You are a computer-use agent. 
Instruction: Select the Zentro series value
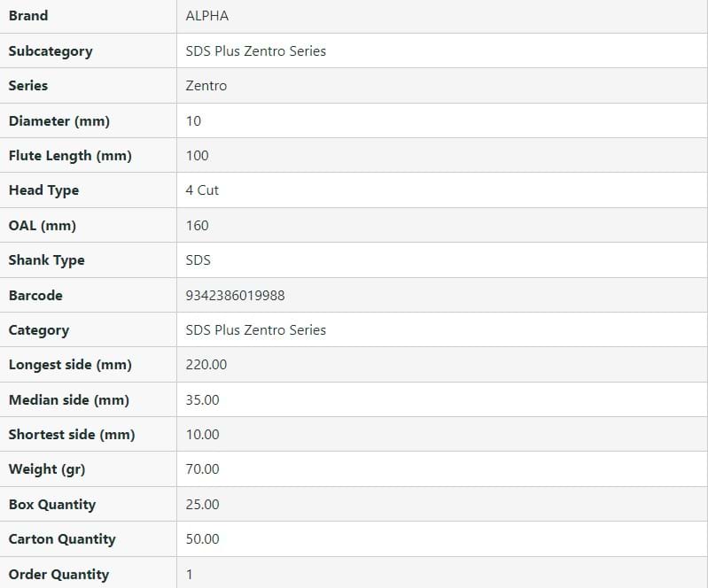(x=206, y=86)
